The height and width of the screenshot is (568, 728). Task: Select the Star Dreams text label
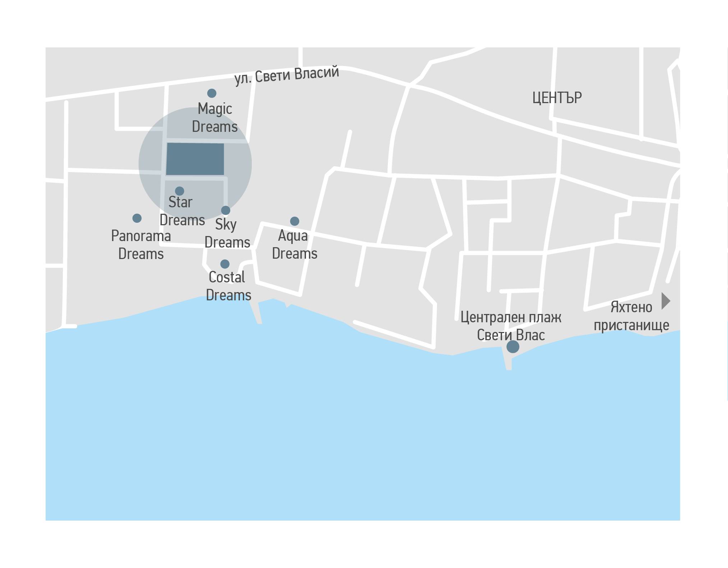point(182,211)
